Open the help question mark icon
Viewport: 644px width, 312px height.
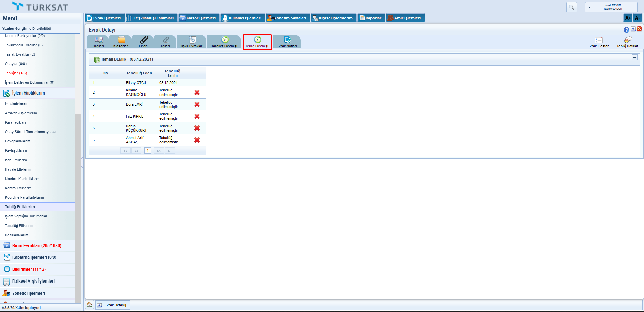[626, 30]
